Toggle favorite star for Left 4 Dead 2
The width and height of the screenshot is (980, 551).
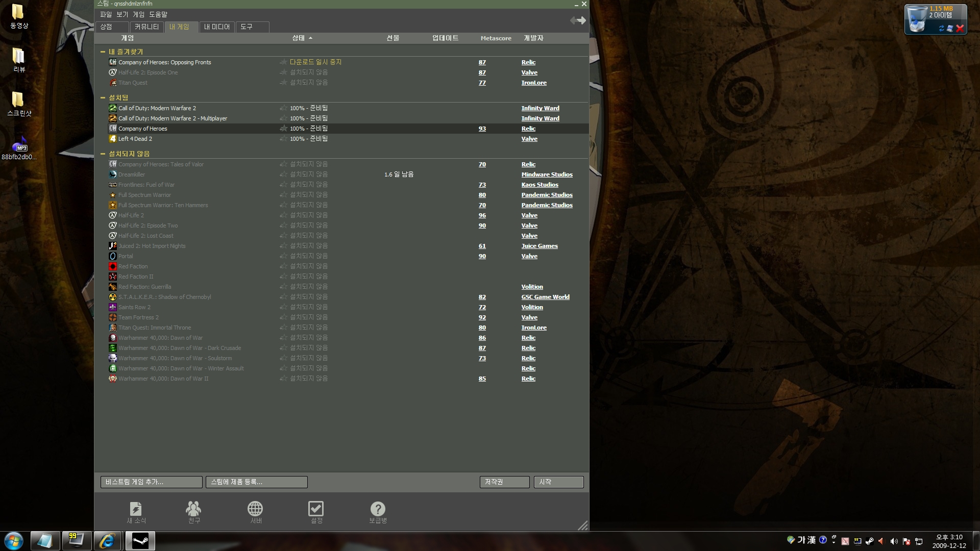283,139
